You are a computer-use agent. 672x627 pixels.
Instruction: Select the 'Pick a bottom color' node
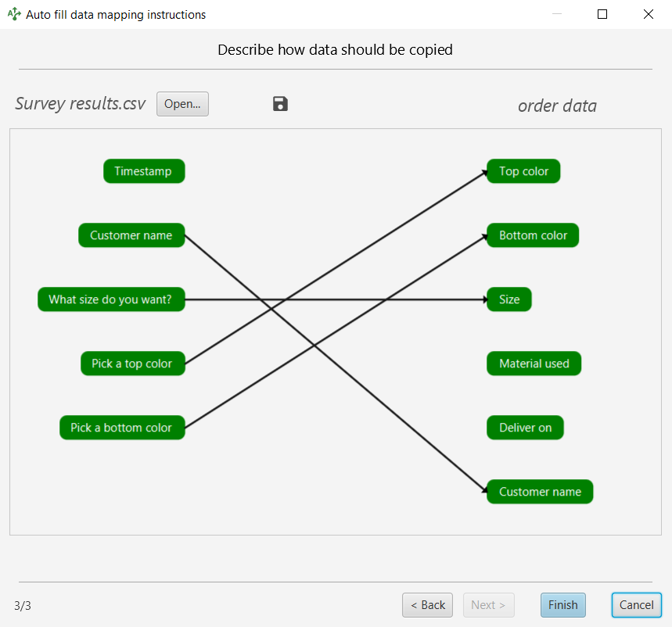coord(122,428)
